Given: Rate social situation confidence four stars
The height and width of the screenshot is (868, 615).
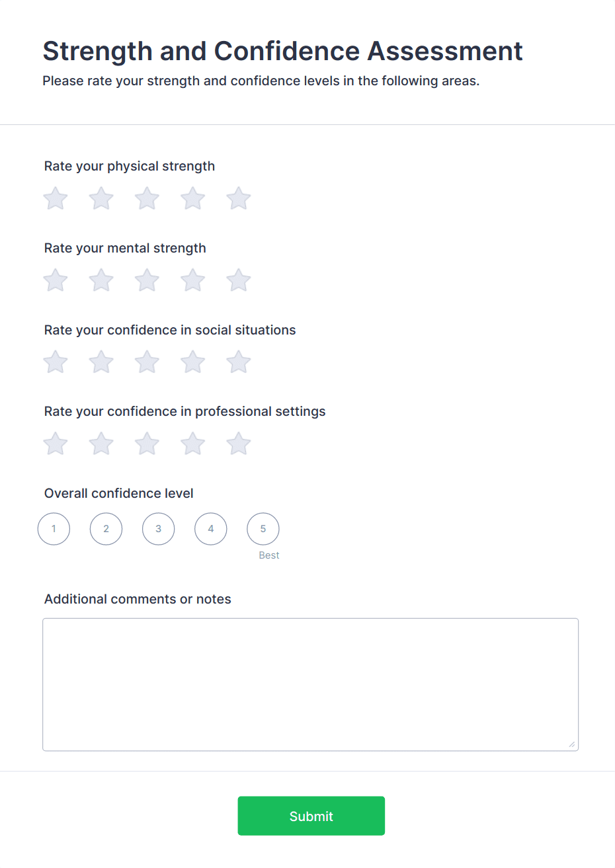Looking at the screenshot, I should tap(192, 362).
